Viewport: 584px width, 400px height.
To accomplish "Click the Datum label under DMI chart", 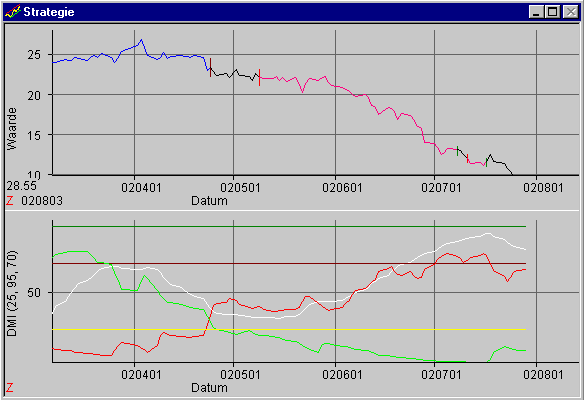I will tap(209, 388).
